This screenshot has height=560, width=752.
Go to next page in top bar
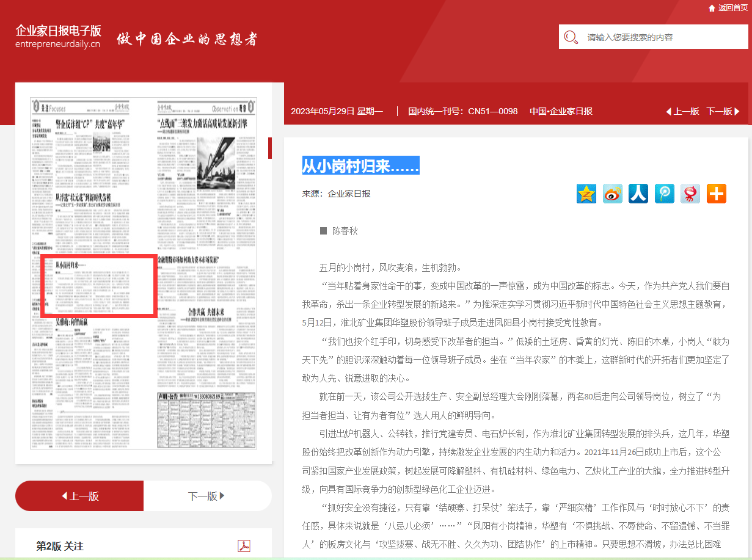[723, 111]
